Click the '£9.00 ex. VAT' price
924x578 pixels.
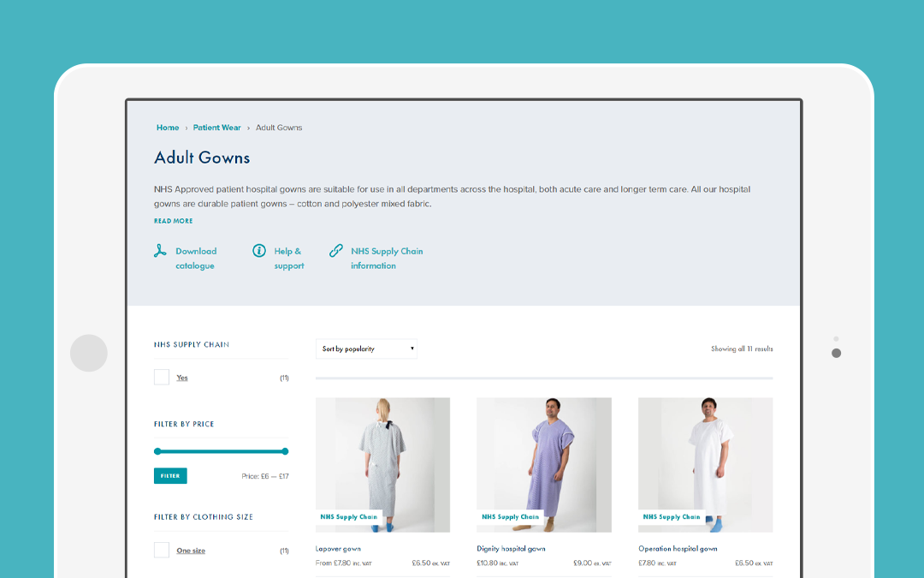[592, 563]
